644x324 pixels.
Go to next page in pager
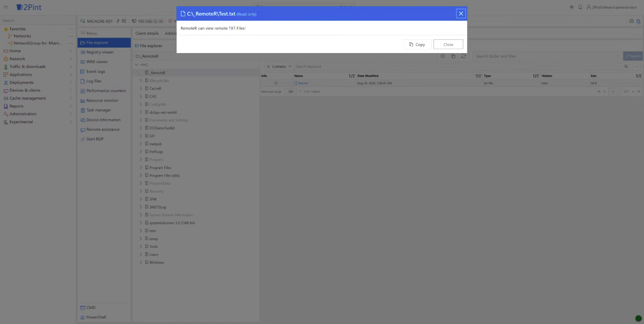[x=633, y=92]
